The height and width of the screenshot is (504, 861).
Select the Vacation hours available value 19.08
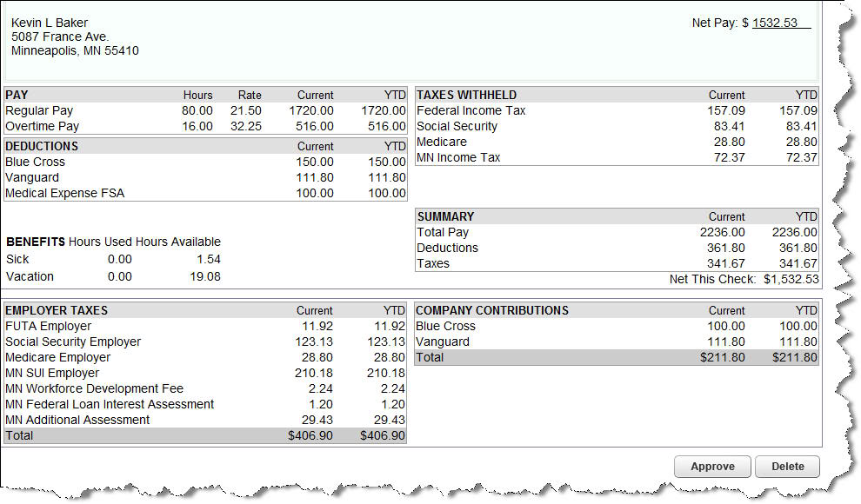pos(205,276)
